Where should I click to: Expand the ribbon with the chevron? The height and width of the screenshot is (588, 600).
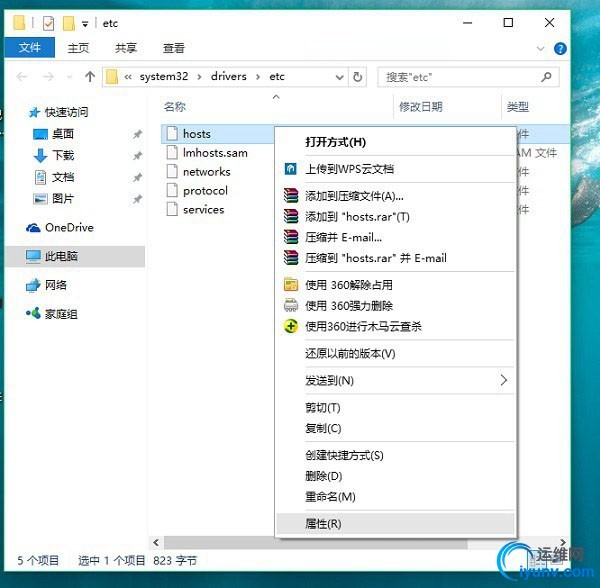pos(540,49)
